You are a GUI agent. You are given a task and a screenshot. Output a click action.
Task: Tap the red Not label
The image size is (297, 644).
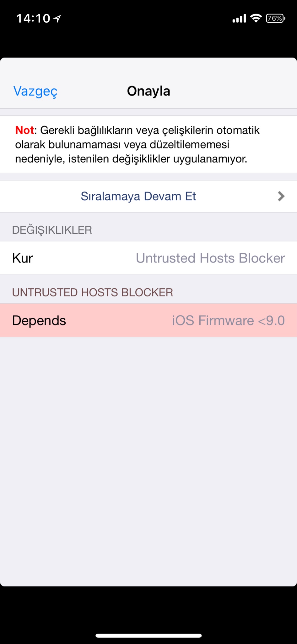24,130
